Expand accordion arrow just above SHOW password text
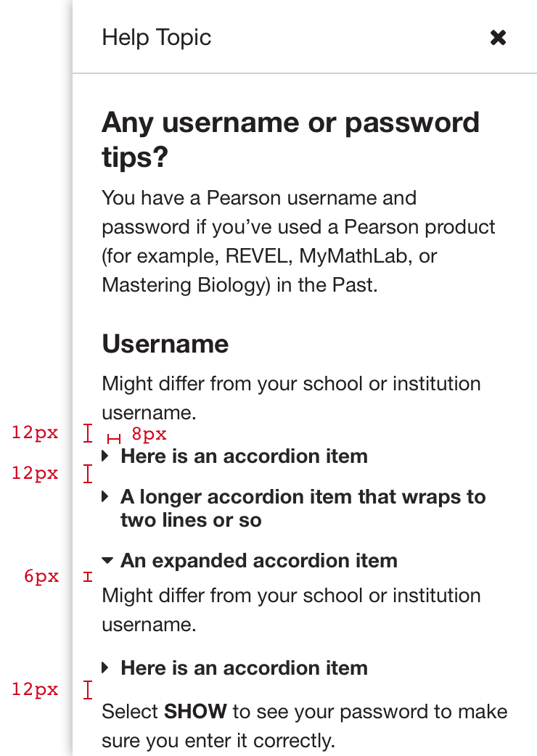537x756 pixels. coord(106,668)
